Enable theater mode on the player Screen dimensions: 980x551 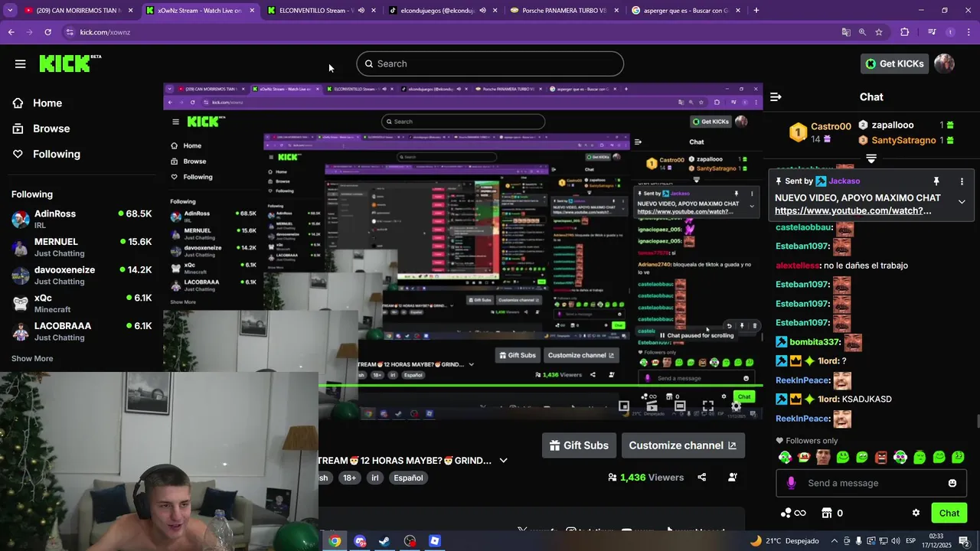680,406
